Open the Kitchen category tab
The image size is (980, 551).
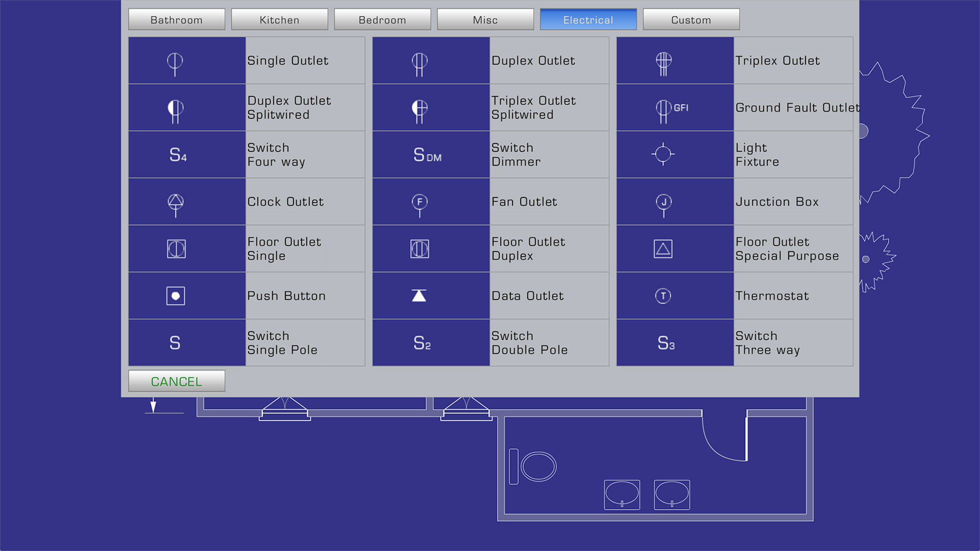point(279,20)
